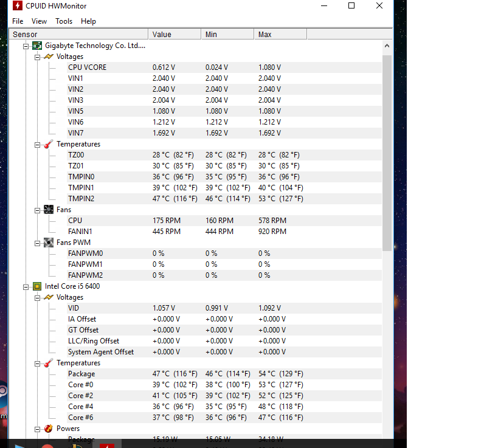This screenshot has width=498, height=448.
Task: Click the vertical scrollbar thumb
Action: click(x=387, y=153)
